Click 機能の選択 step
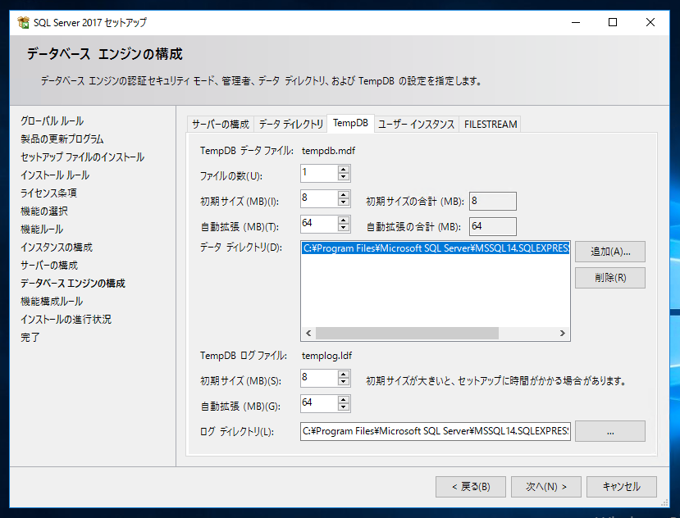Viewport: 680px width, 518px height. tap(44, 211)
